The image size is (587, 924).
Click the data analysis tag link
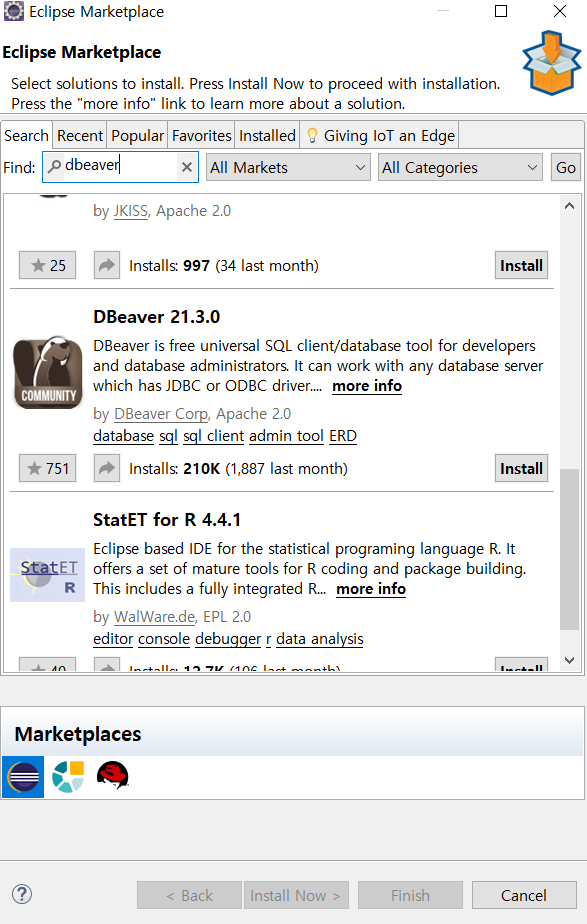click(320, 639)
